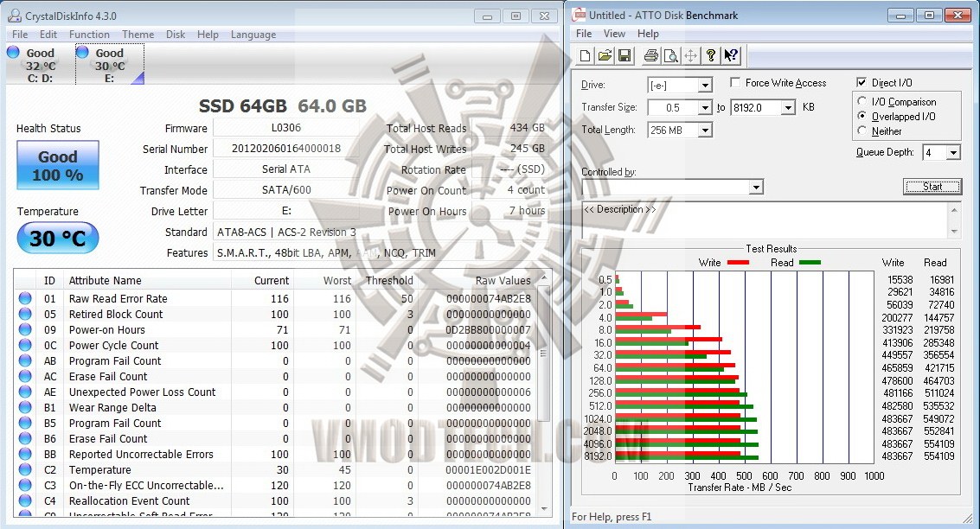Open ATTO View menu
This screenshot has height=529, width=980.
click(x=614, y=34)
